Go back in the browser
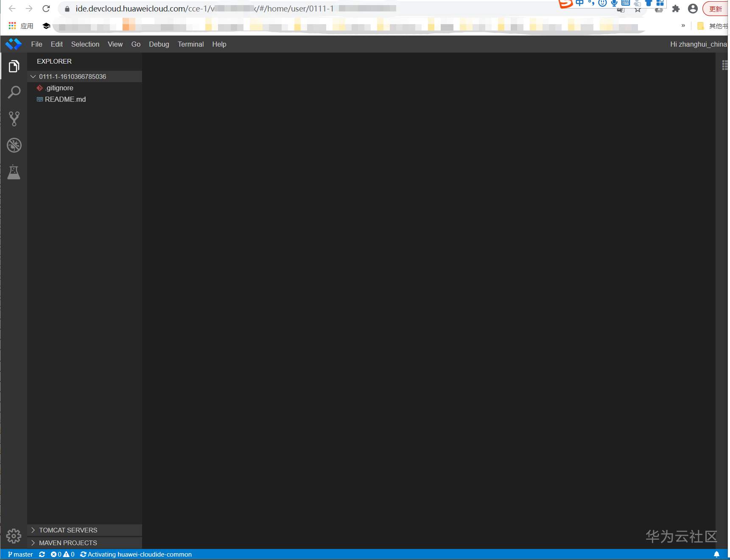 point(12,8)
